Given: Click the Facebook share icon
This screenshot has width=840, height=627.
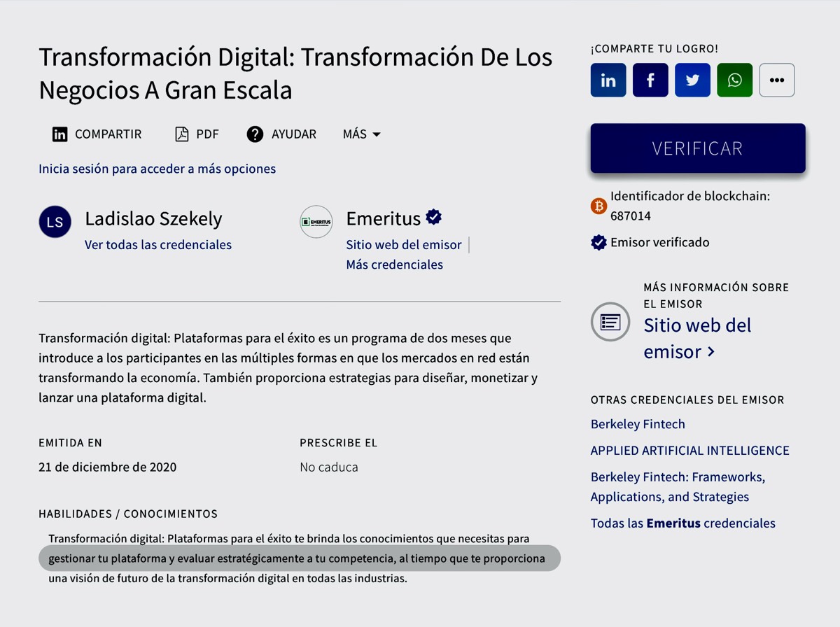Looking at the screenshot, I should point(650,80).
